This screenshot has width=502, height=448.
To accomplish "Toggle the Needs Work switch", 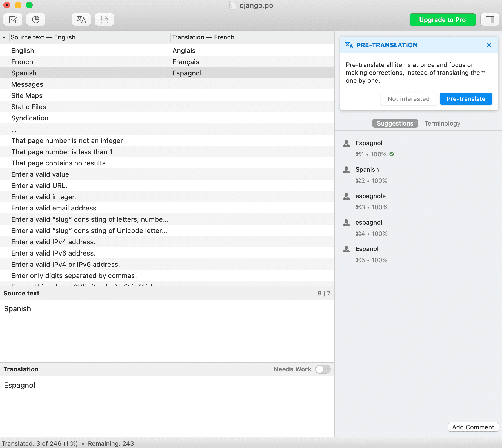I will (x=323, y=369).
